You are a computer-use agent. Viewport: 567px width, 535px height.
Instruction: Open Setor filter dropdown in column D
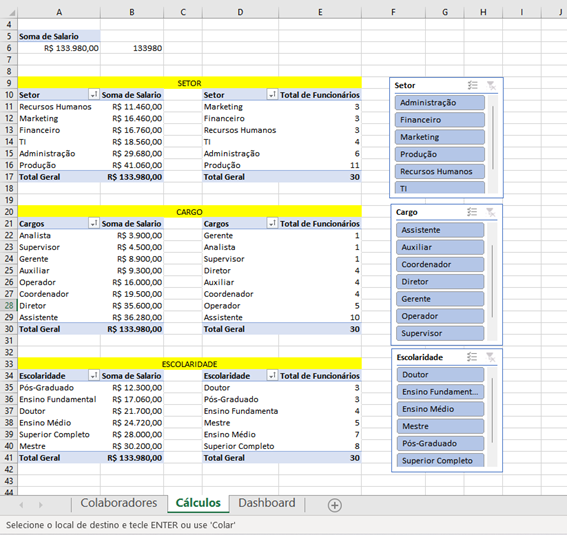[272, 95]
